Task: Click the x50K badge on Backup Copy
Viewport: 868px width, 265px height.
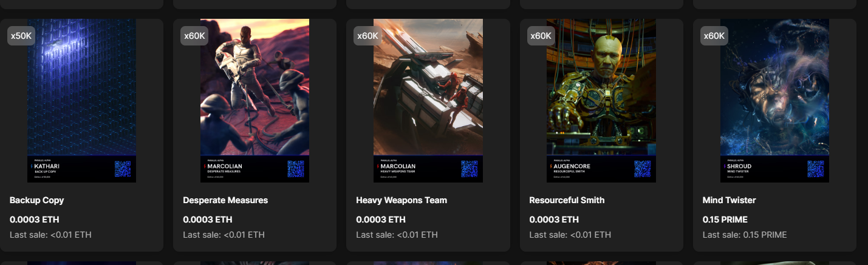Action: tap(21, 36)
